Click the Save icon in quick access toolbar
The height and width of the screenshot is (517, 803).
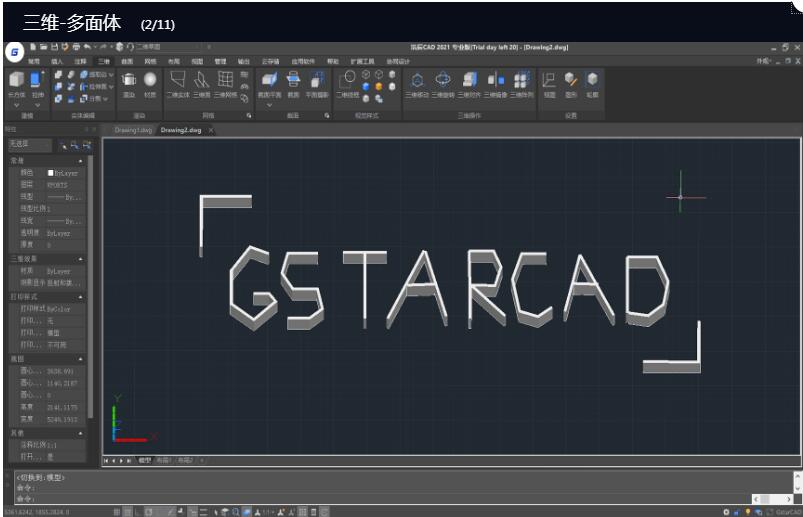point(54,47)
